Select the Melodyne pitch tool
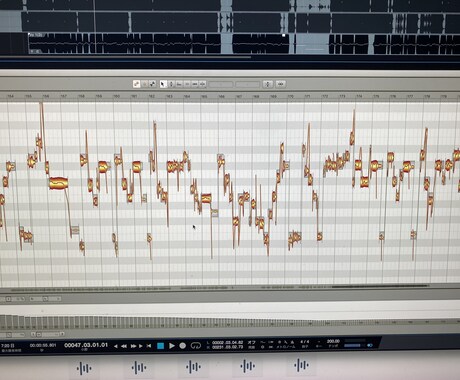 point(171,84)
